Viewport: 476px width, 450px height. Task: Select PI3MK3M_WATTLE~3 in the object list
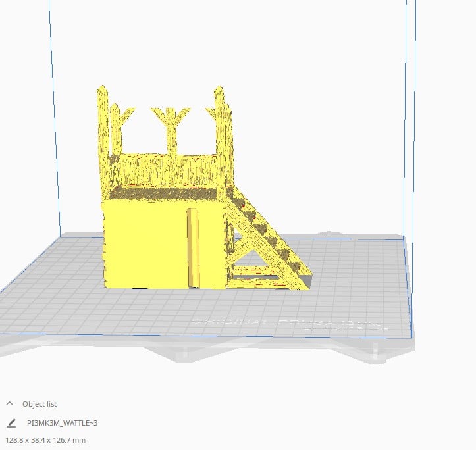(x=63, y=423)
